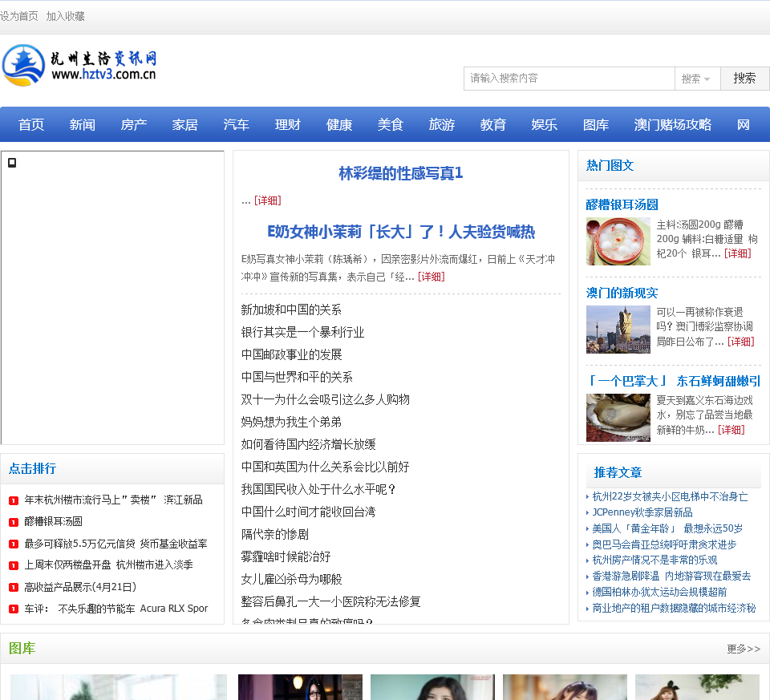Open 「一个巴掌大」东石鲜蚵甜嫩引 title
The height and width of the screenshot is (700, 770).
673,382
